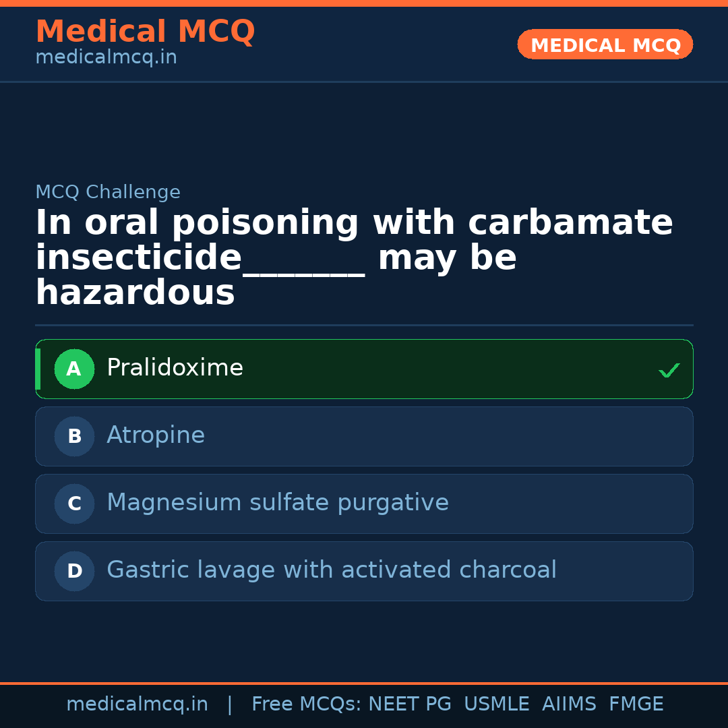Click the C option circle badge
Viewport: 728px width, 728px height.
[74, 504]
